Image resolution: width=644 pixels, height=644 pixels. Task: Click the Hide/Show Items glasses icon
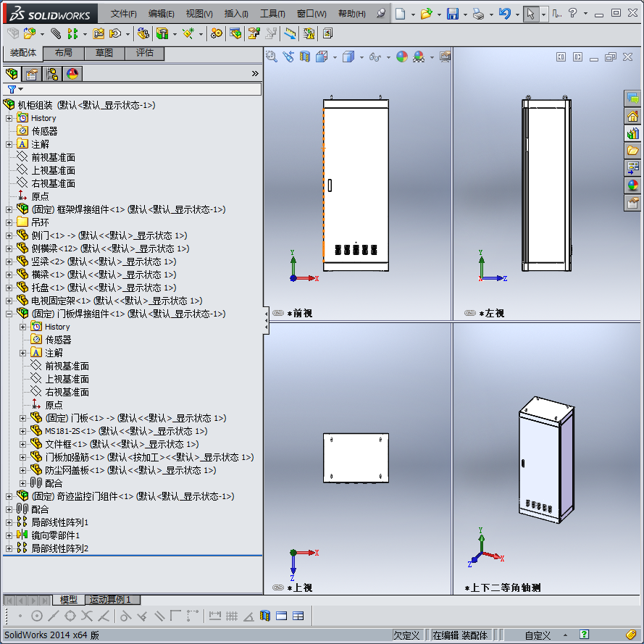point(375,57)
